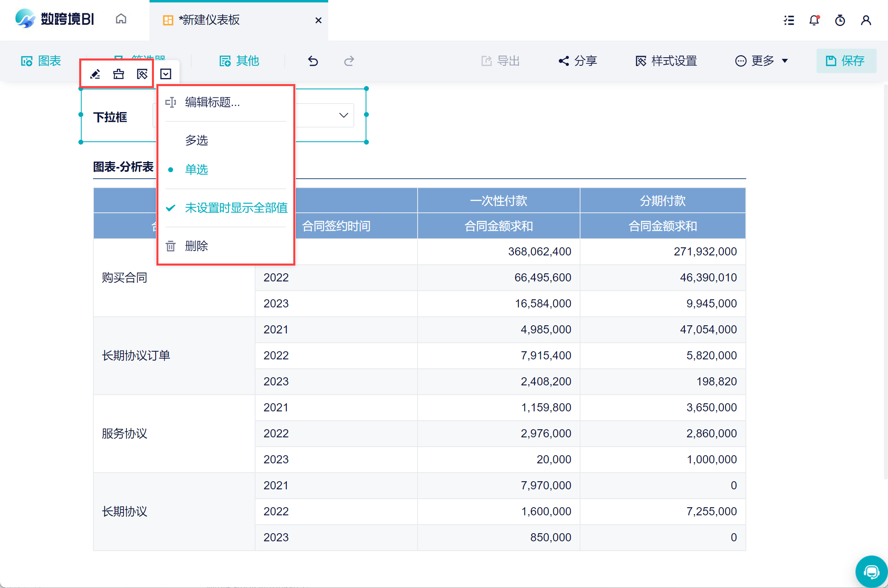Click the 分享 button
The width and height of the screenshot is (888, 588).
pos(577,61)
